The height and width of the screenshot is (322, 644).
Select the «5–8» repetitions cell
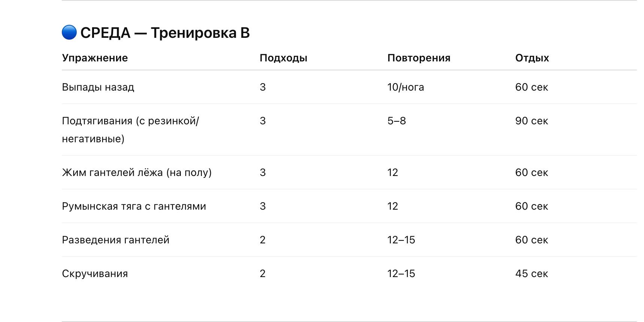click(397, 121)
